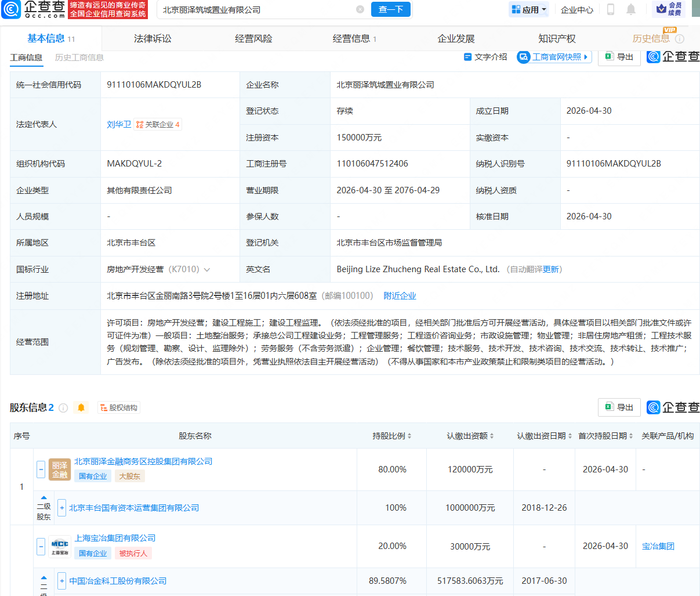Select registered capital 150000万元 value
Image resolution: width=700 pixels, height=596 pixels.
point(359,138)
